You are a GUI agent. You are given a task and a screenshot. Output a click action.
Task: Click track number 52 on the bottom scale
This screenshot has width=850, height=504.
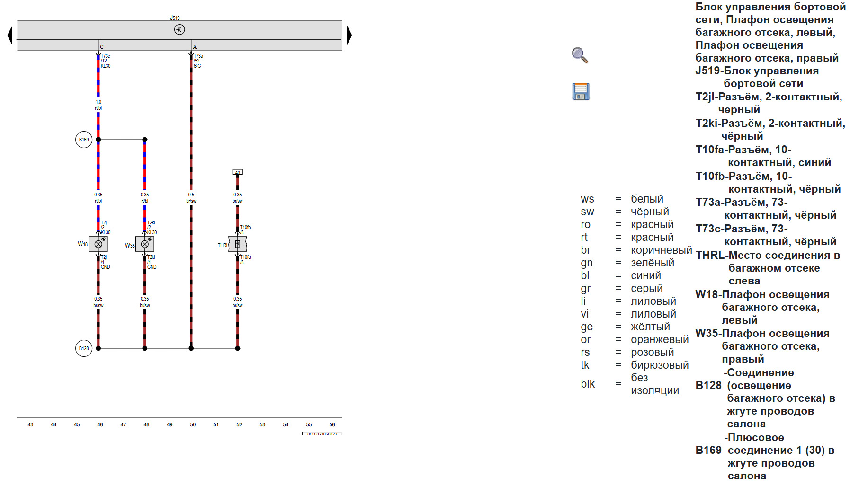click(239, 424)
